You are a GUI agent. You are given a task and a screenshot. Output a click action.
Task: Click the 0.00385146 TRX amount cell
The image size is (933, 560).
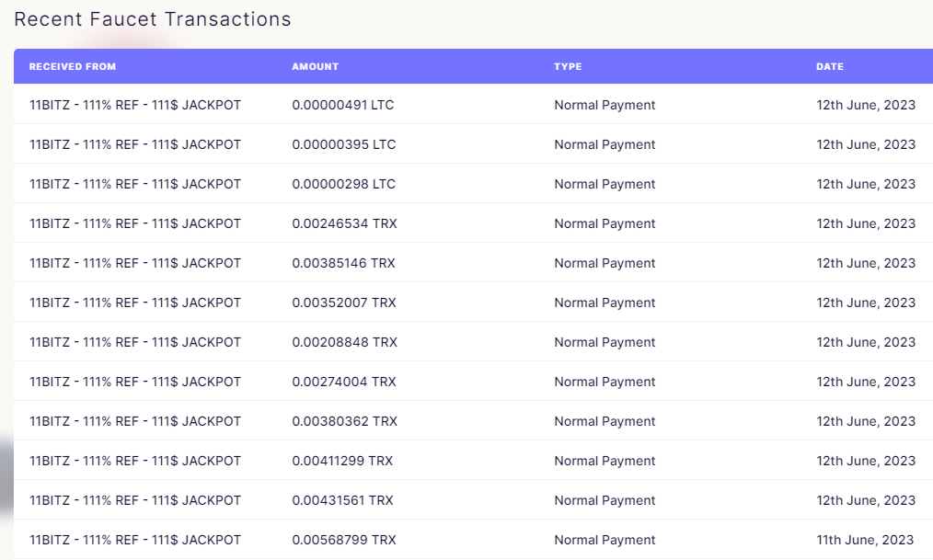point(343,263)
